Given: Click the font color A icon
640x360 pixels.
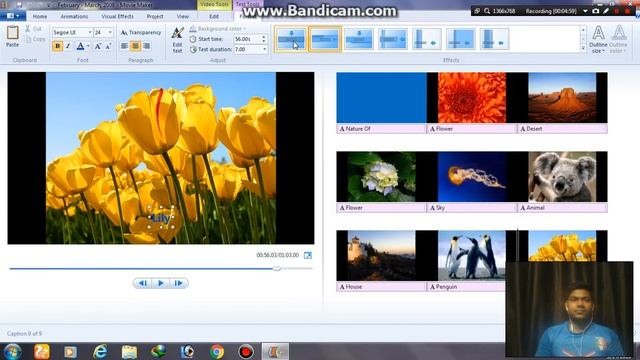Looking at the screenshot, I should click(80, 46).
